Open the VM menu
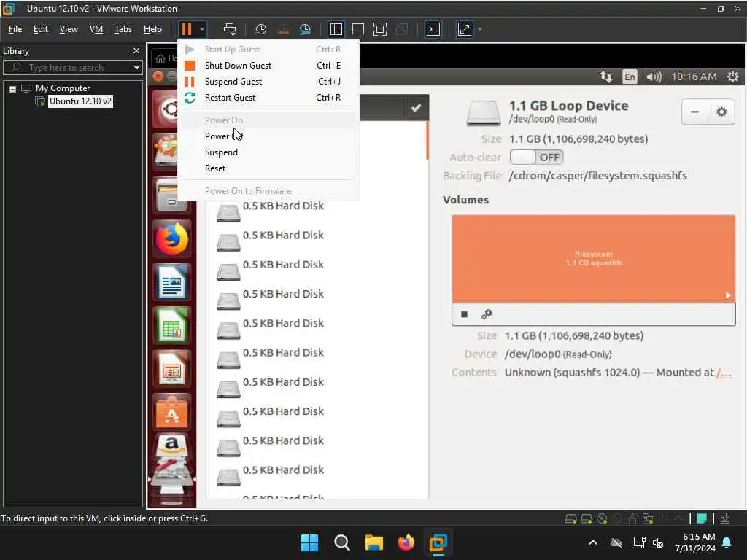The width and height of the screenshot is (747, 560). [x=96, y=29]
